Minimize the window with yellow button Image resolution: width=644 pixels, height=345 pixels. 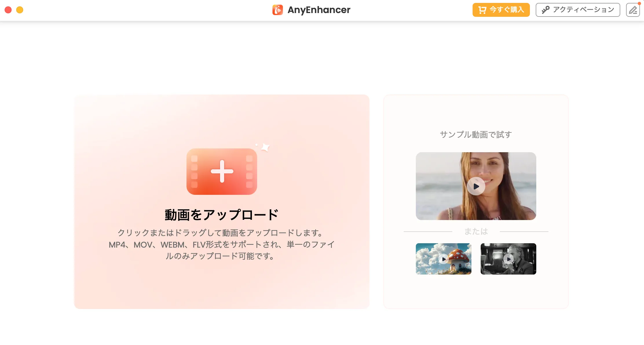20,10
